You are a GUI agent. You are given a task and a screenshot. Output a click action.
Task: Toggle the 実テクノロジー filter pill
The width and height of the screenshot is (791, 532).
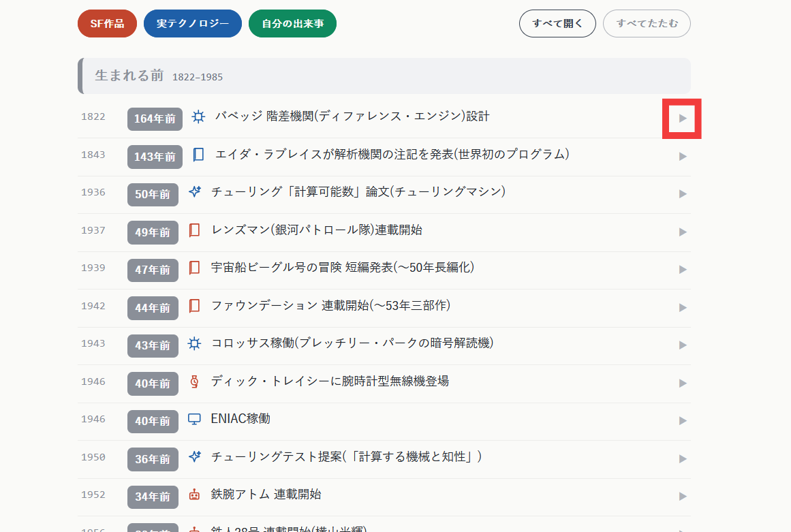192,23
